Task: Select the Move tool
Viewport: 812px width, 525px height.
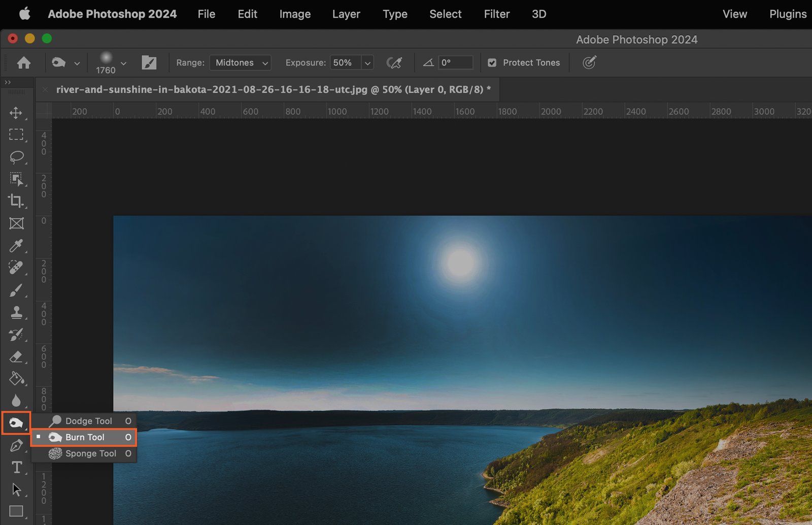Action: coord(16,112)
